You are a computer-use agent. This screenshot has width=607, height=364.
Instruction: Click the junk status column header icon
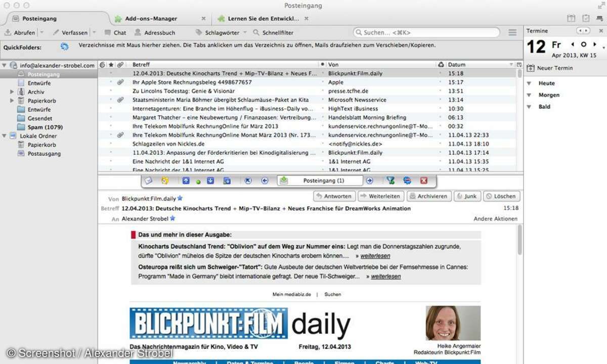point(441,65)
